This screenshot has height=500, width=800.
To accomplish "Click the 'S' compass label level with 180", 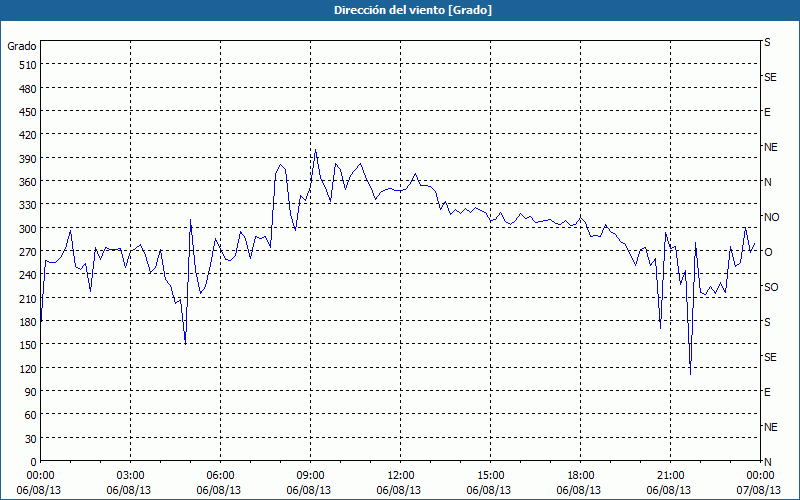I will 767,322.
